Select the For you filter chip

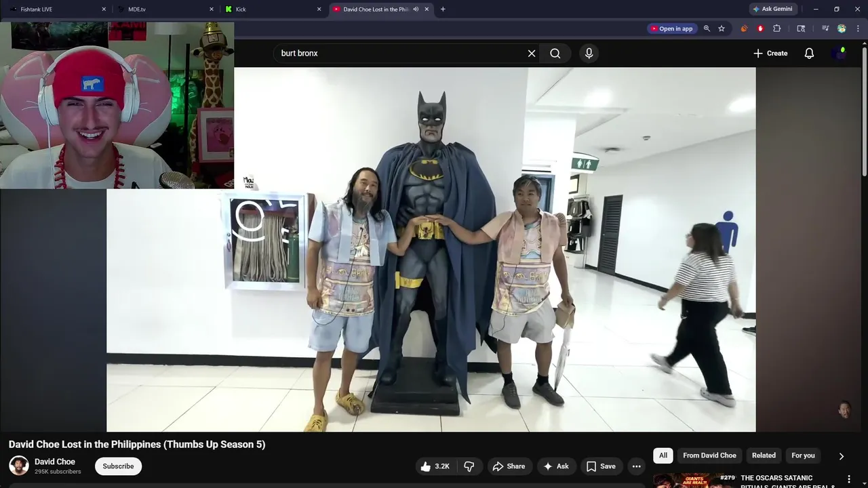[x=803, y=455]
